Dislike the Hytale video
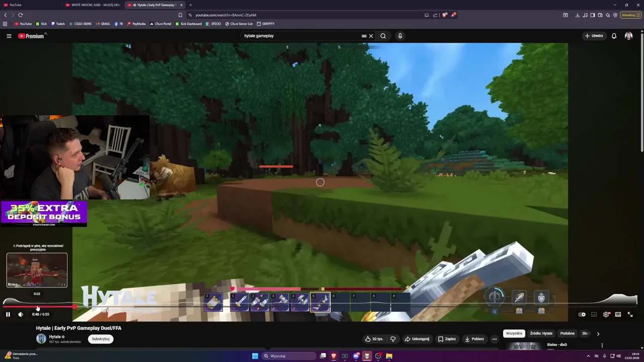644x362 pixels. click(x=393, y=339)
